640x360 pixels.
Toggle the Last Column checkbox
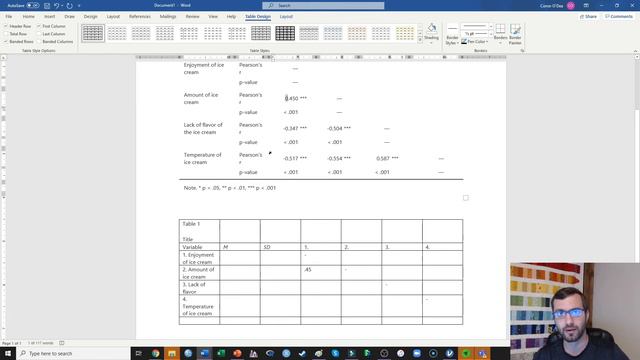39,34
